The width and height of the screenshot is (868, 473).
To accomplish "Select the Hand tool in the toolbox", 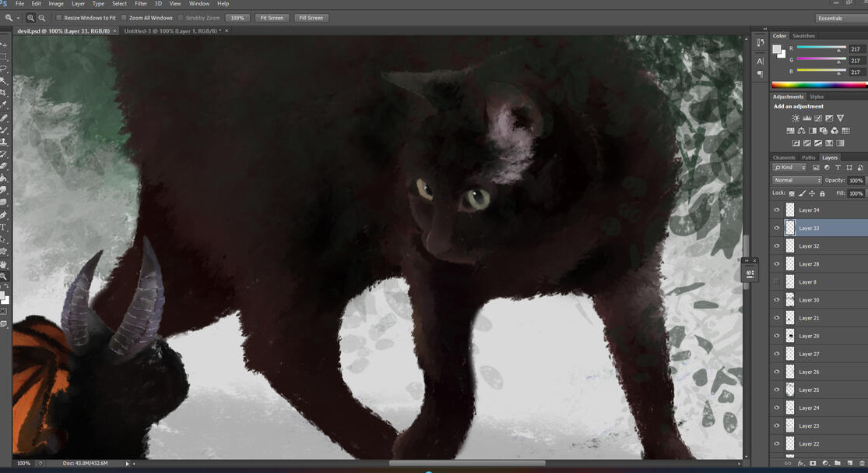I will 4,265.
